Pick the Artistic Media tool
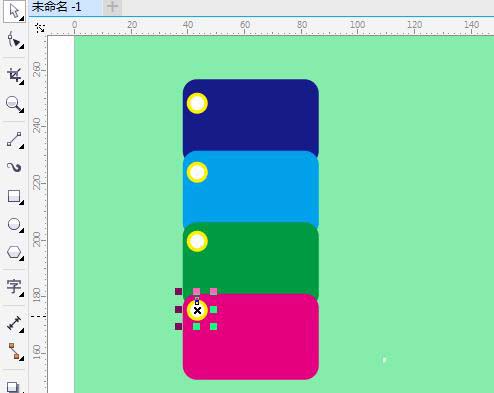 pyautogui.click(x=14, y=167)
